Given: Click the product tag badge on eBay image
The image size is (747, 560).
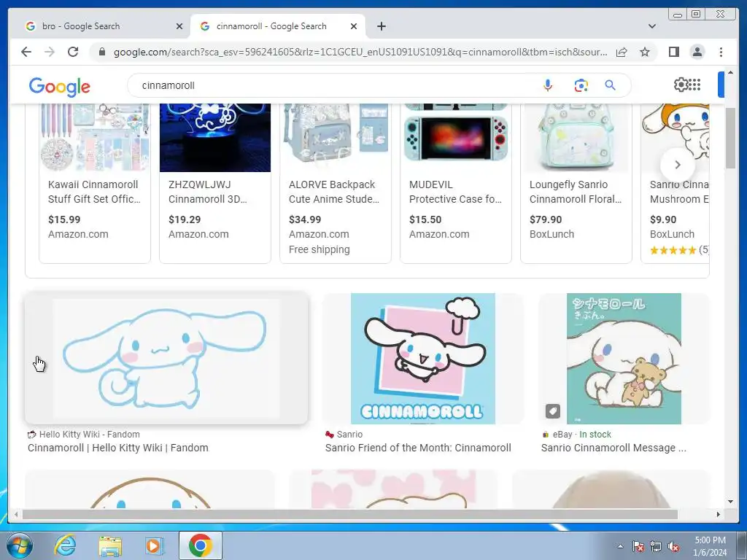Looking at the screenshot, I should pos(553,411).
